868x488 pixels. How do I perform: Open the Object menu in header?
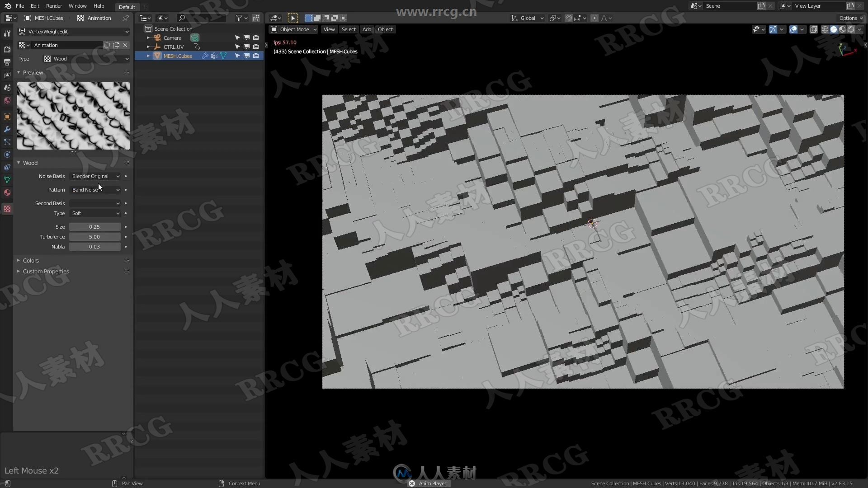pos(386,29)
